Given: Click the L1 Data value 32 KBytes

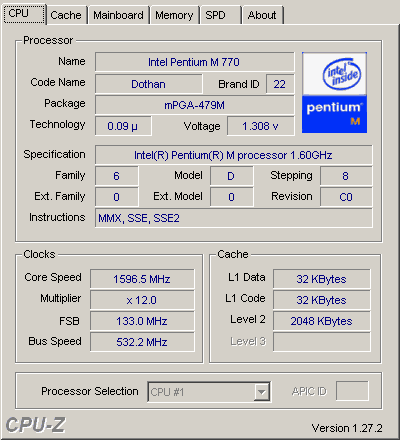Looking at the screenshot, I should point(322,279).
